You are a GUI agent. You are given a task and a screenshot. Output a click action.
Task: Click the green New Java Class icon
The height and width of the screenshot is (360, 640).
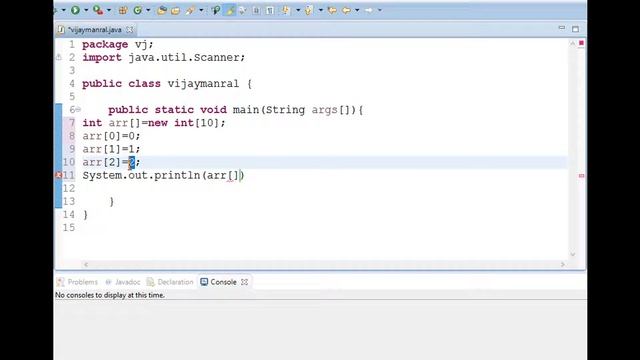click(138, 10)
